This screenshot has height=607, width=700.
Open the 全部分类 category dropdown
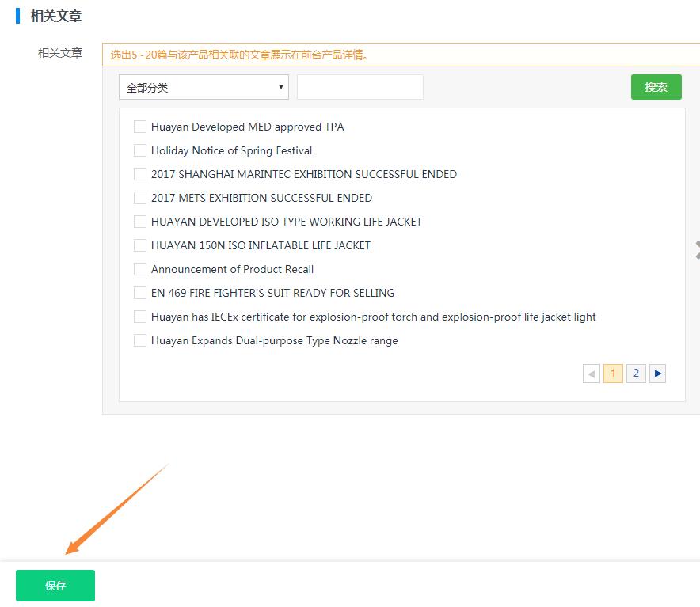(x=204, y=88)
